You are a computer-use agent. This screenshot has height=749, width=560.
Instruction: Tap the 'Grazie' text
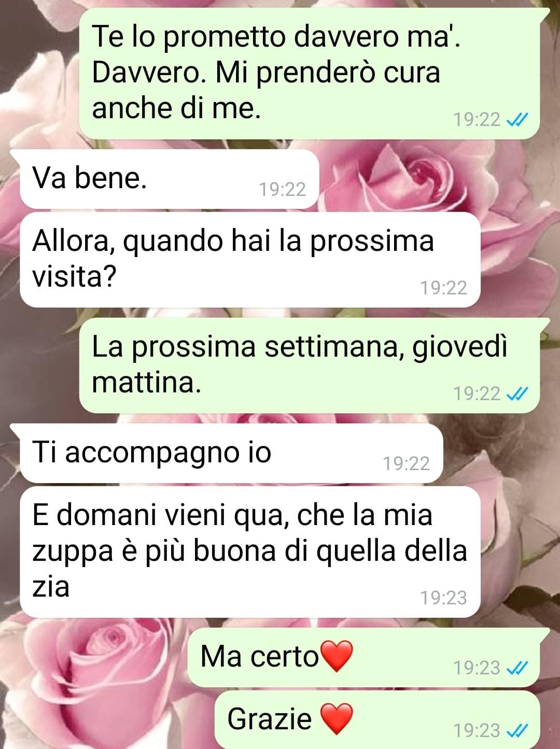pyautogui.click(x=270, y=719)
